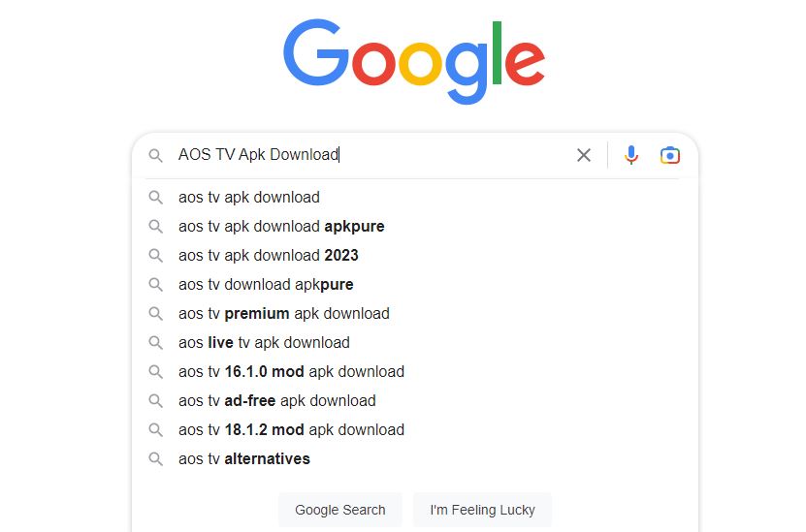The image size is (806, 532).
Task: Pick the "aos tv download apkpure" suggestion
Action: click(x=266, y=285)
